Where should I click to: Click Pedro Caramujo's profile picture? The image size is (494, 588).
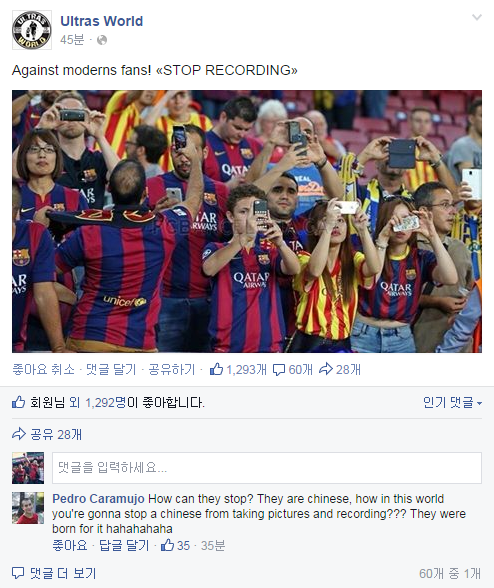click(x=28, y=508)
